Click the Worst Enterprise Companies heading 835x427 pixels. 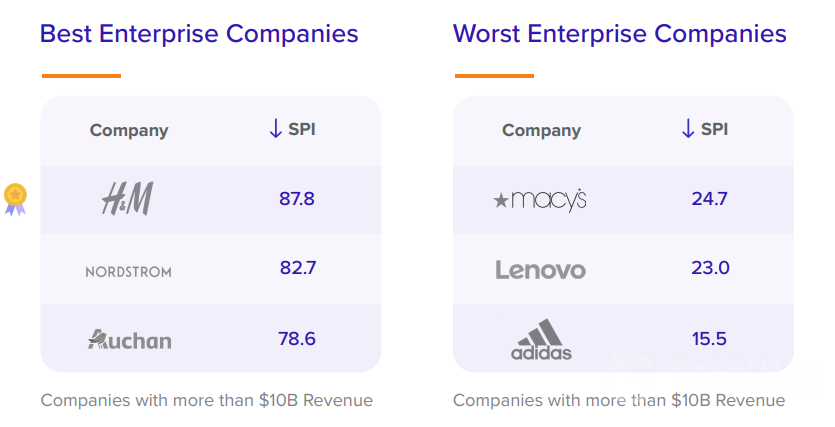(620, 34)
